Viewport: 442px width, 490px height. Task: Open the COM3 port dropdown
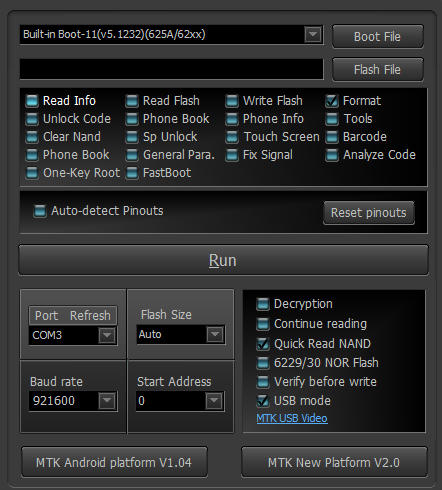point(107,335)
